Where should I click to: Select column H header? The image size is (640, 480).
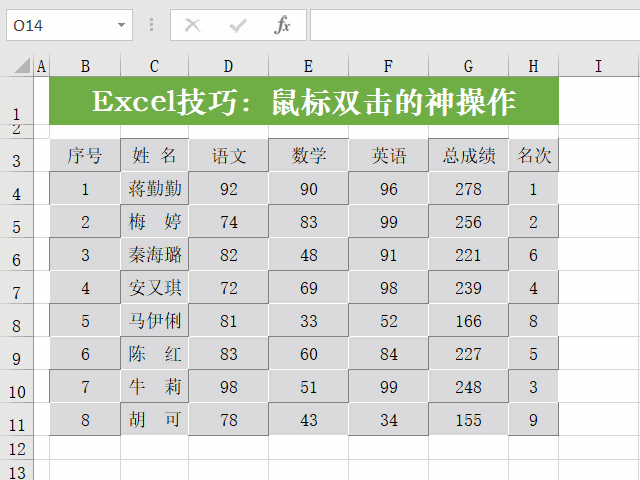533,66
